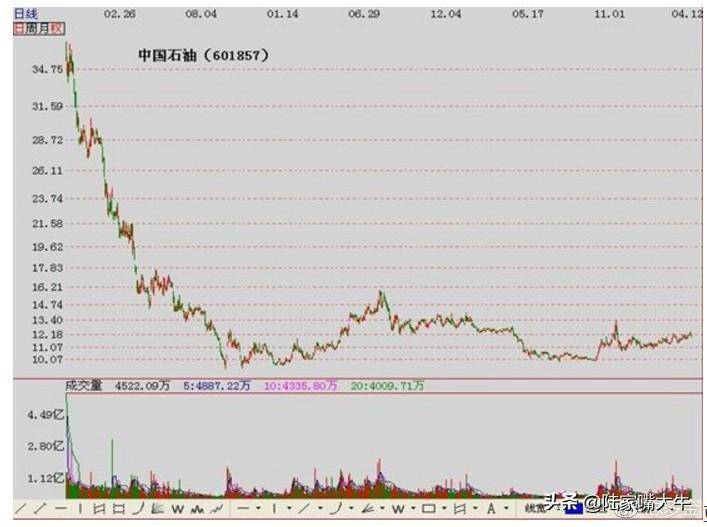Switch to monthly period (月) tab
707x527 pixels.
[x=43, y=29]
